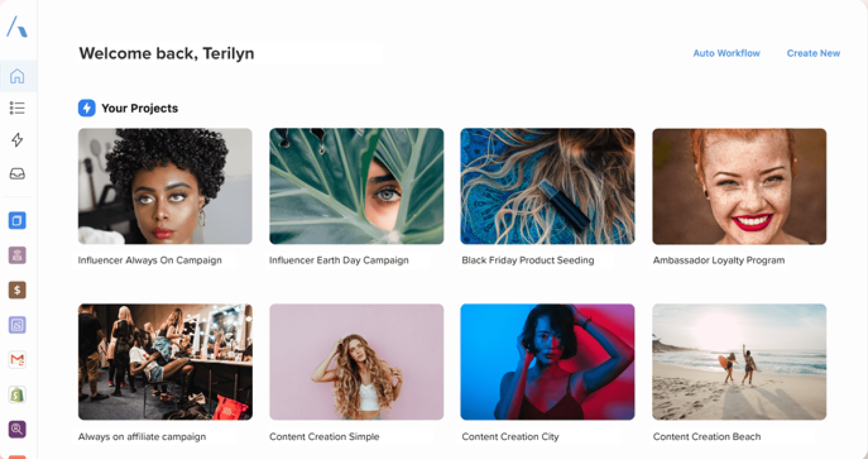Select the lightning bolt sidebar icon
Image resolution: width=868 pixels, height=459 pixels.
pos(17,139)
